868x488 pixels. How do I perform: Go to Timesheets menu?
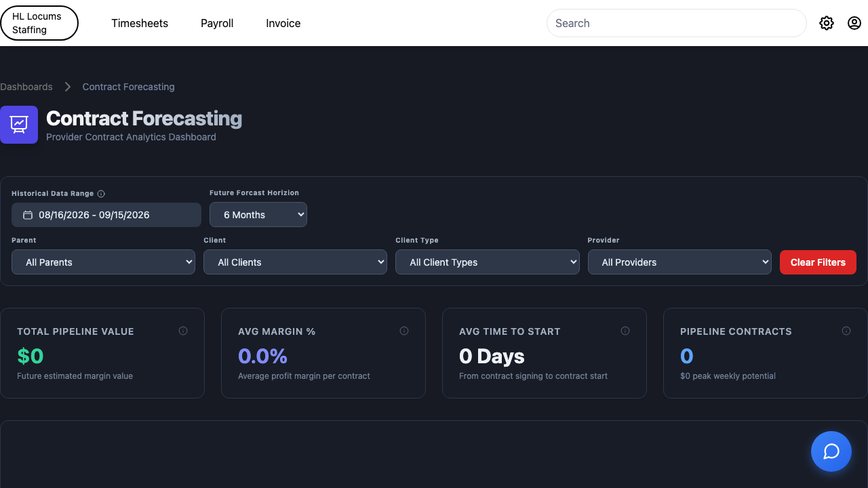tap(140, 23)
